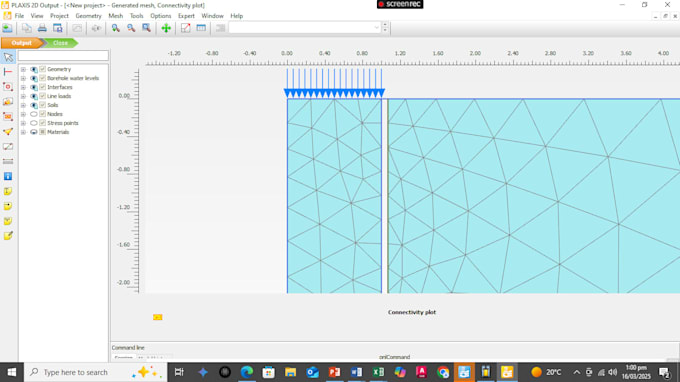The image size is (680, 382).
Task: Show Nodes via its eye icon
Action: point(33,114)
